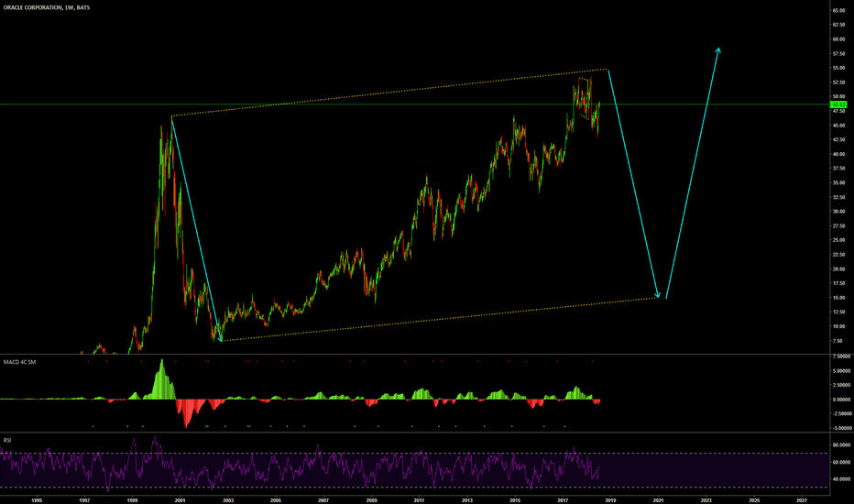Viewport: 854px width, 504px height.
Task: Click the "15.00" price axis label
Action: [838, 298]
